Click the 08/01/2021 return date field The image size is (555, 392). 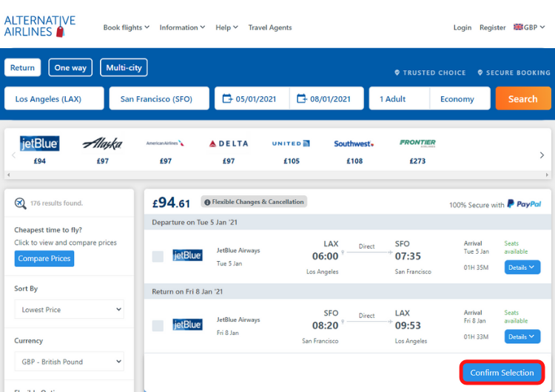[326, 98]
